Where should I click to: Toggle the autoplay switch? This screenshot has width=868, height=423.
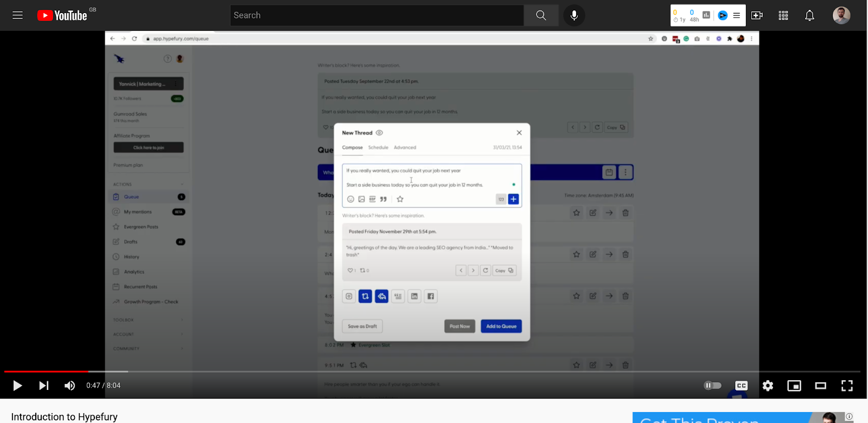click(x=713, y=386)
